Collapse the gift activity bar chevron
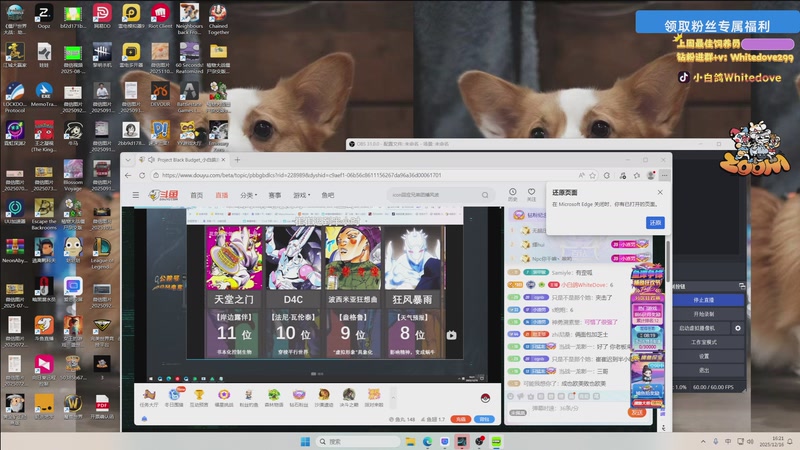The height and width of the screenshot is (450, 800). pyautogui.click(x=393, y=397)
